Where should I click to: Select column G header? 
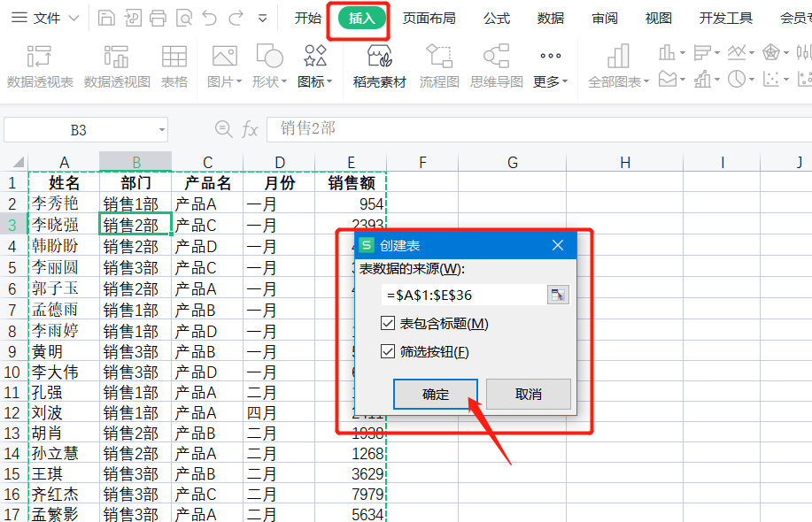click(x=512, y=163)
